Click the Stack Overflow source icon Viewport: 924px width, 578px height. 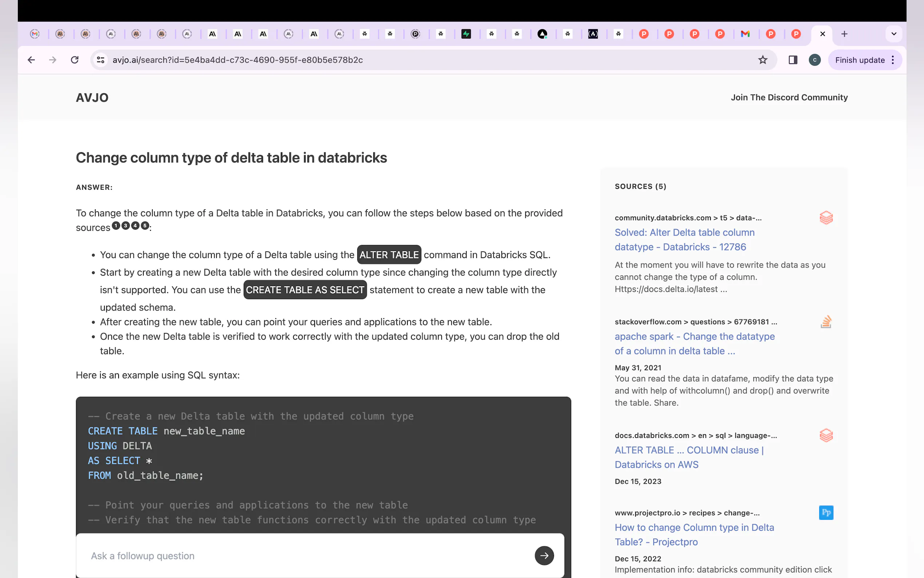tap(826, 322)
